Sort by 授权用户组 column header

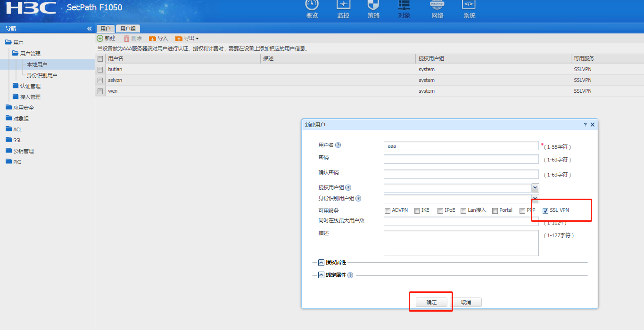click(494, 59)
